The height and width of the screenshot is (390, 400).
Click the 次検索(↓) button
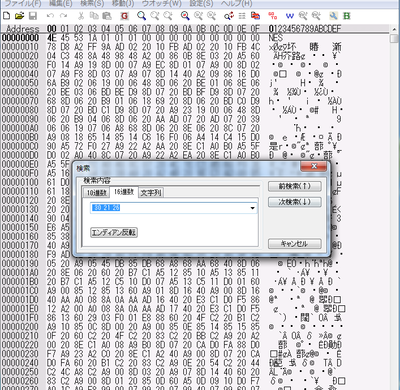(295, 202)
